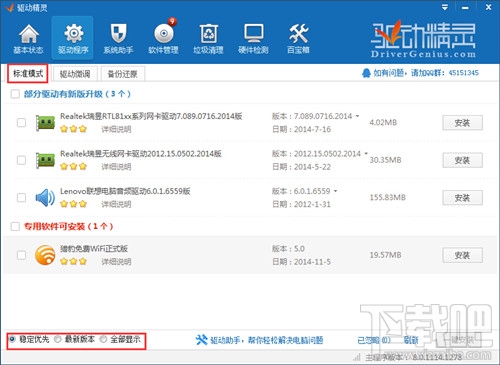Tick the Realtek RTL81xx driver checkbox

coord(21,123)
